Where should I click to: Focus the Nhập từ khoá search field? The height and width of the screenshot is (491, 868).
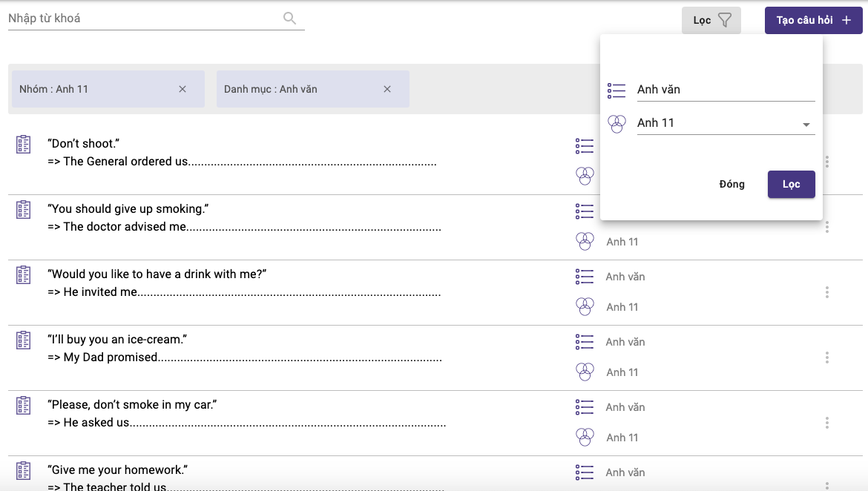click(141, 19)
